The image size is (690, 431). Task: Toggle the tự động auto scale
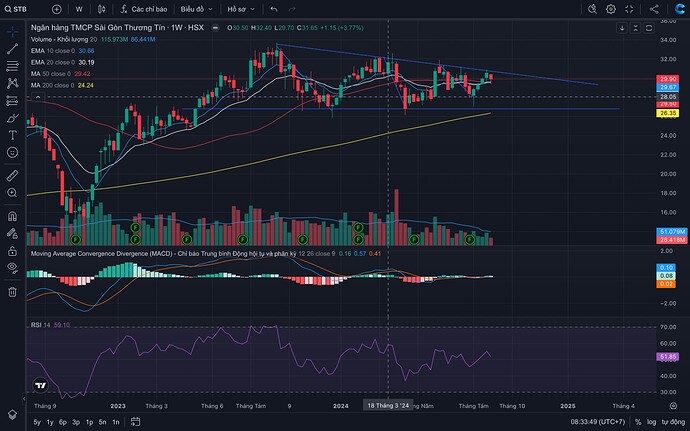tap(673, 422)
